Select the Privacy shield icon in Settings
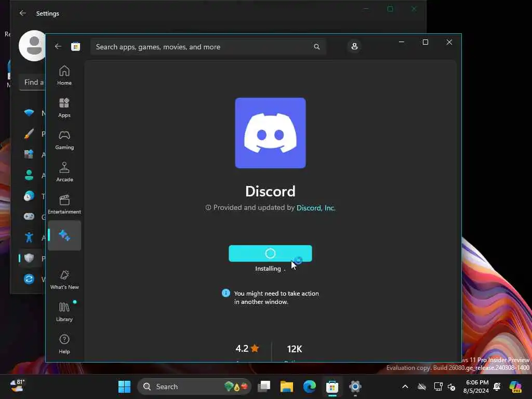Viewport: 532px width, 399px height. pos(29,258)
